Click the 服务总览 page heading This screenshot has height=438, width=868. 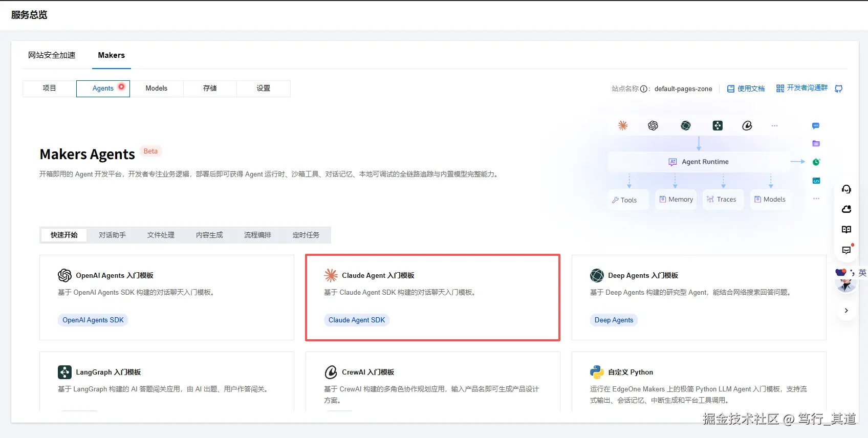29,15
